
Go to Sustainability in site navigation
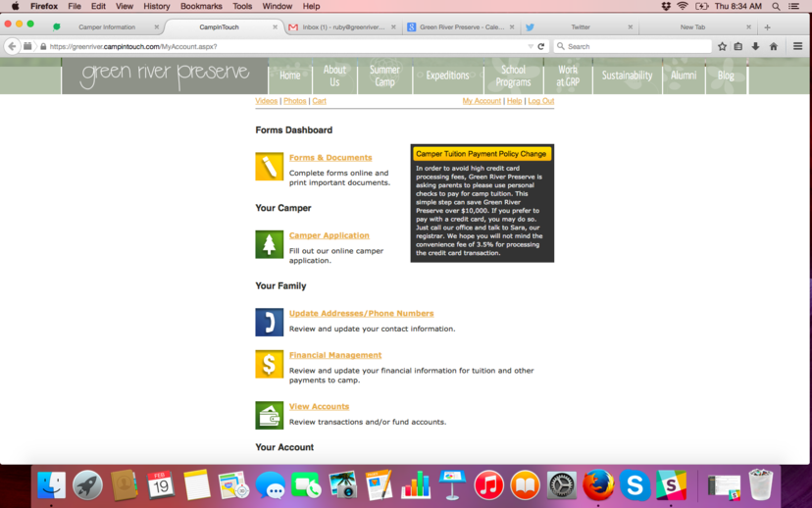(627, 76)
